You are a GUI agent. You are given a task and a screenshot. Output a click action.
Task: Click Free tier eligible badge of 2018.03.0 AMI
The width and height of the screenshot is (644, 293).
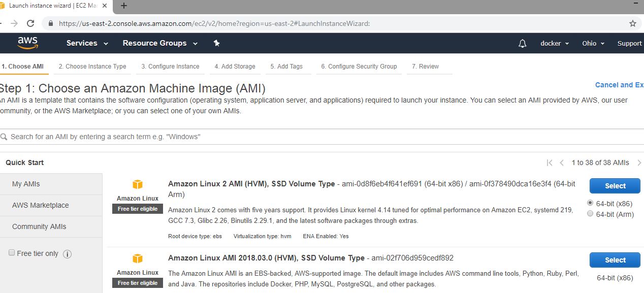(138, 283)
